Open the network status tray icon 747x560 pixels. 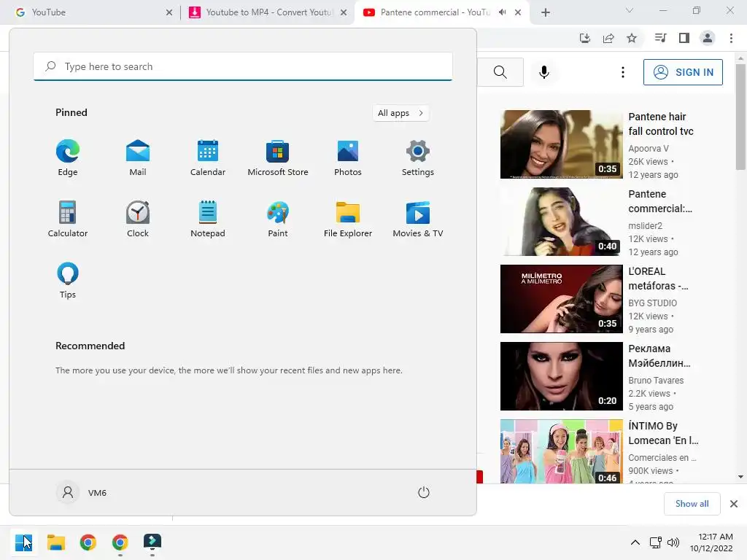(x=656, y=542)
